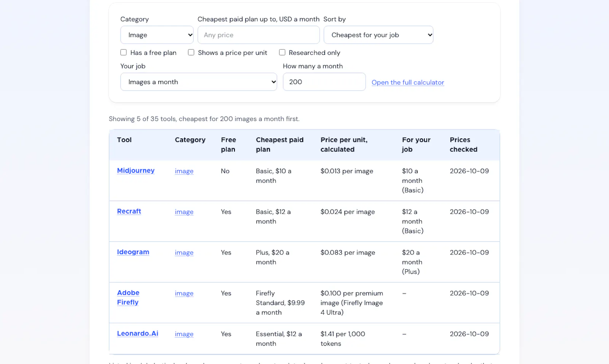This screenshot has width=609, height=364.
Task: Click the image category link in Recraft row
Action: click(184, 212)
